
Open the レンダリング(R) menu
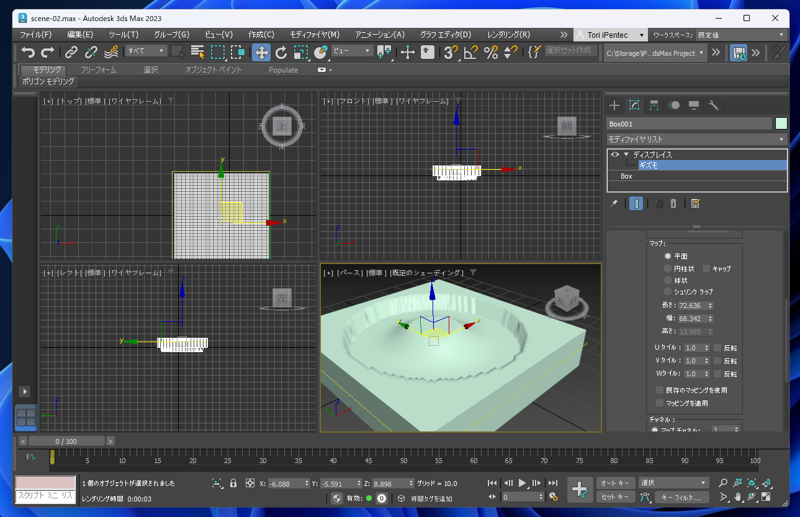508,35
